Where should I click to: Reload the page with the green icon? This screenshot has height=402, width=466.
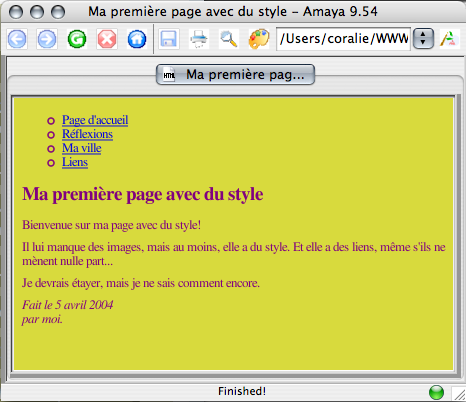77,39
